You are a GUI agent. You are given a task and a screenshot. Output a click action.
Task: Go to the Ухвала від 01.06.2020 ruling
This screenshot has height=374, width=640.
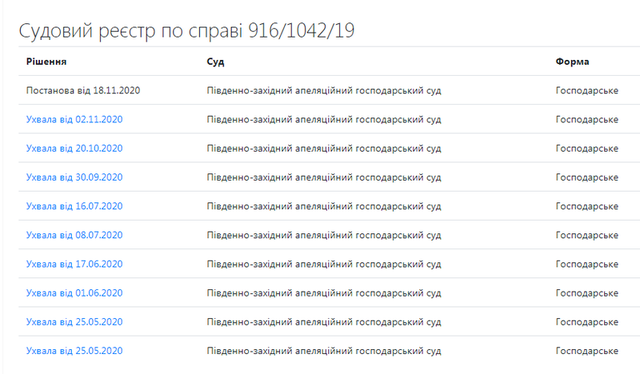coord(74,293)
